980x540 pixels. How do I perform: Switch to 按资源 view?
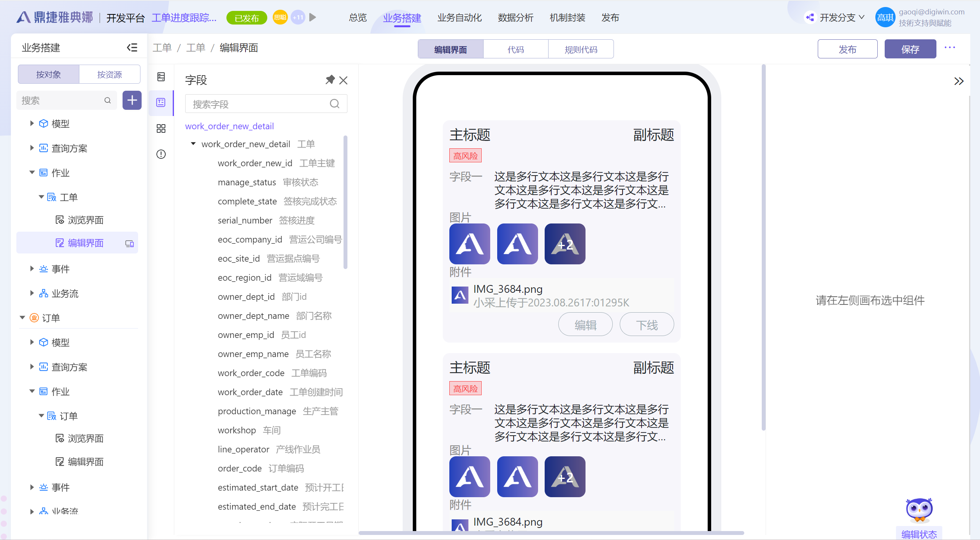[110, 74]
